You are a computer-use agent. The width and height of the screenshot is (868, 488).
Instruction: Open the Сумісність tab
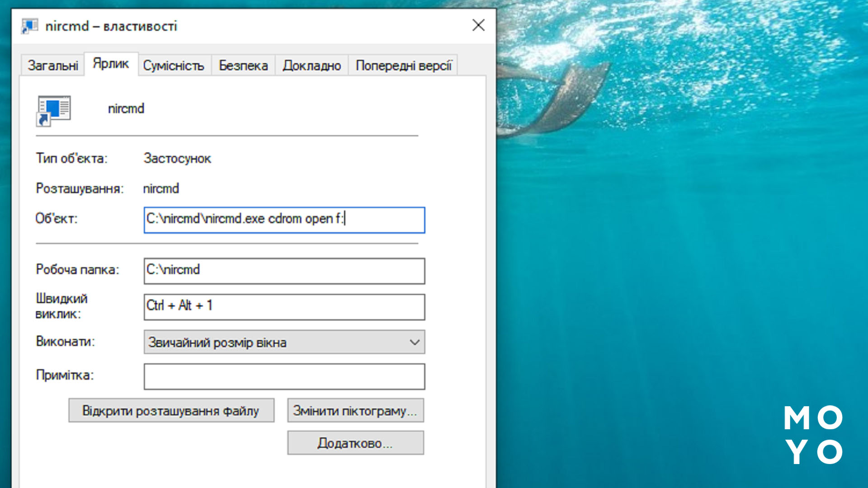click(174, 66)
